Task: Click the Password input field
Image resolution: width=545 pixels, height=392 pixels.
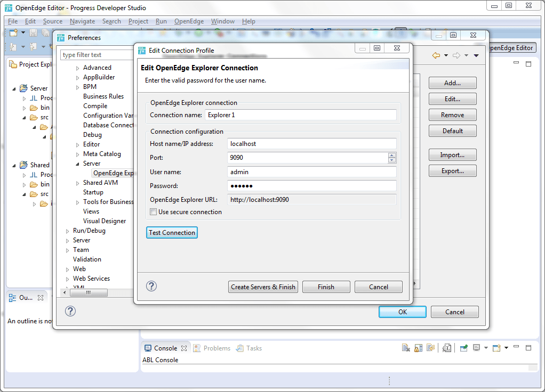Action: tap(312, 186)
